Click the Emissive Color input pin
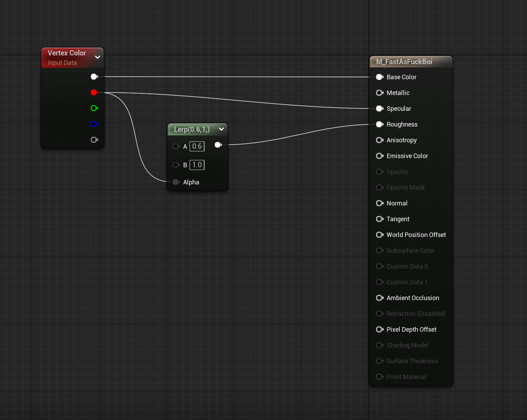The height and width of the screenshot is (420, 527). coord(380,156)
